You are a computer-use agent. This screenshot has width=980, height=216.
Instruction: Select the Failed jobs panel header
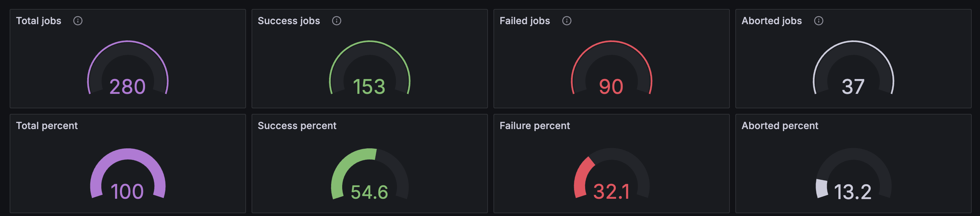524,21
